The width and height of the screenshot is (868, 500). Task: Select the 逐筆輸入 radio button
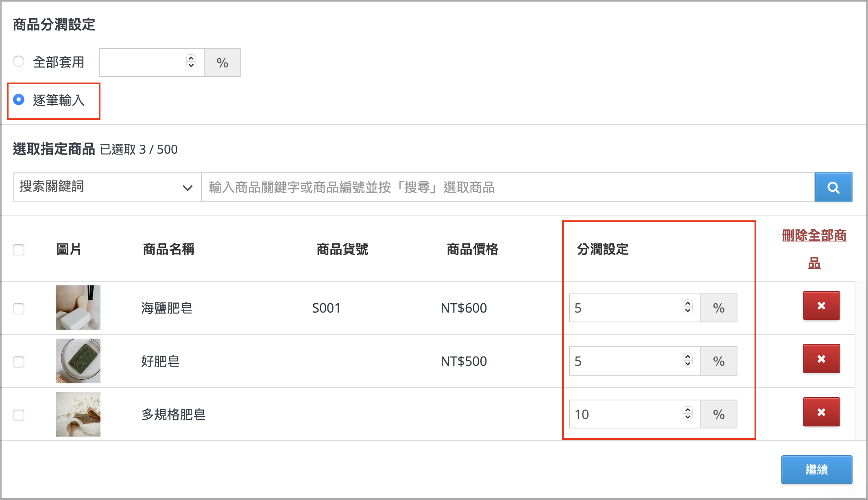19,100
